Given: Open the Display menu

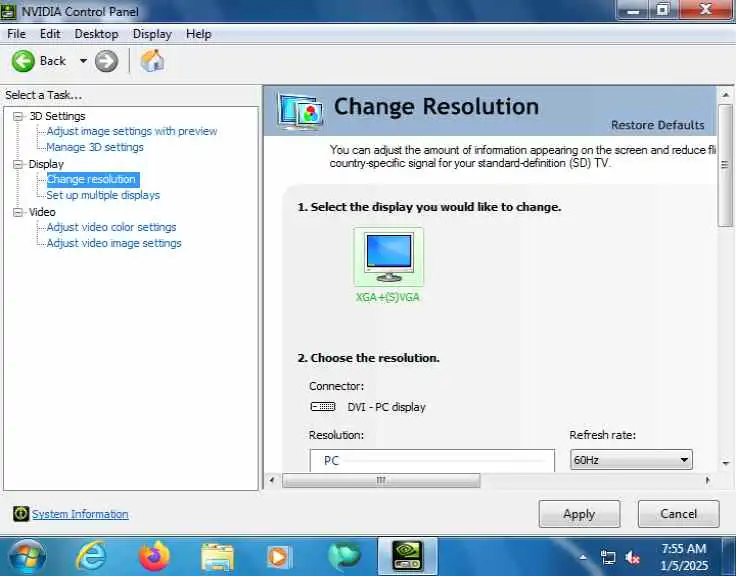Looking at the screenshot, I should (152, 34).
